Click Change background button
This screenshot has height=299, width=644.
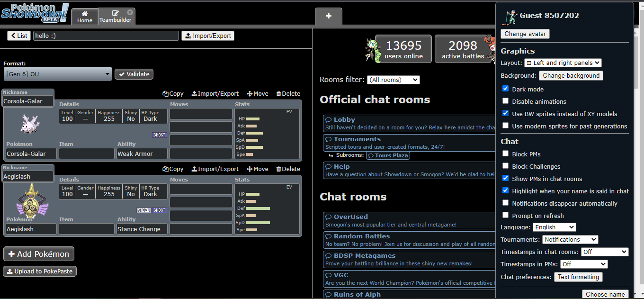click(x=571, y=75)
